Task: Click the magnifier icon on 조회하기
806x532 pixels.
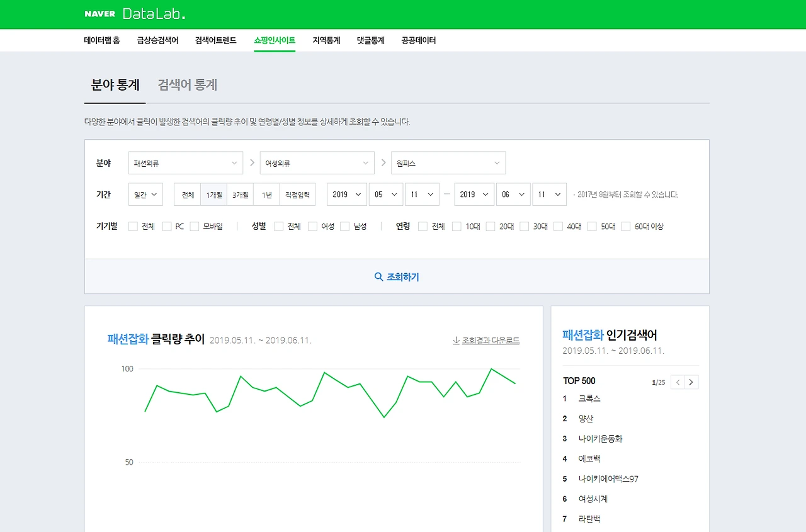Action: pos(378,276)
